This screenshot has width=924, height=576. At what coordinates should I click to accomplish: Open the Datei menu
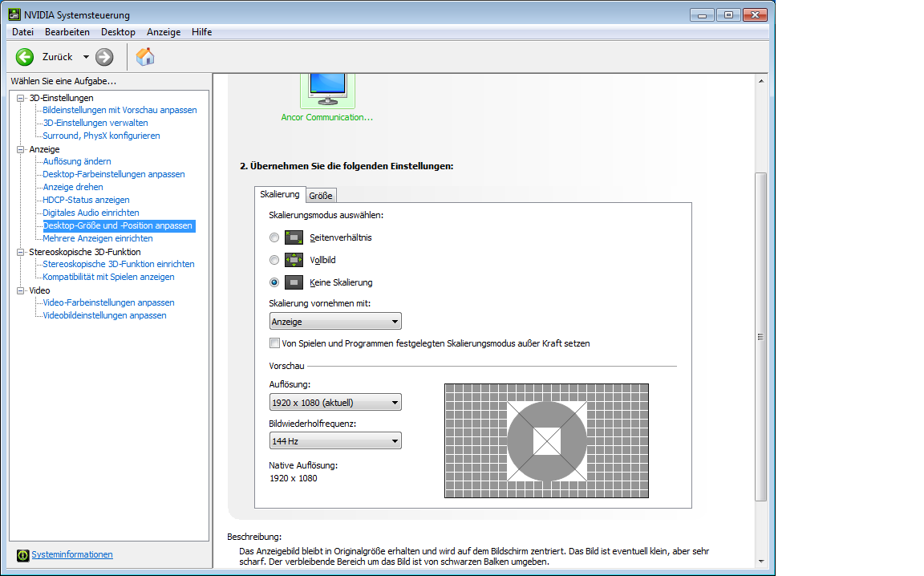tap(23, 32)
